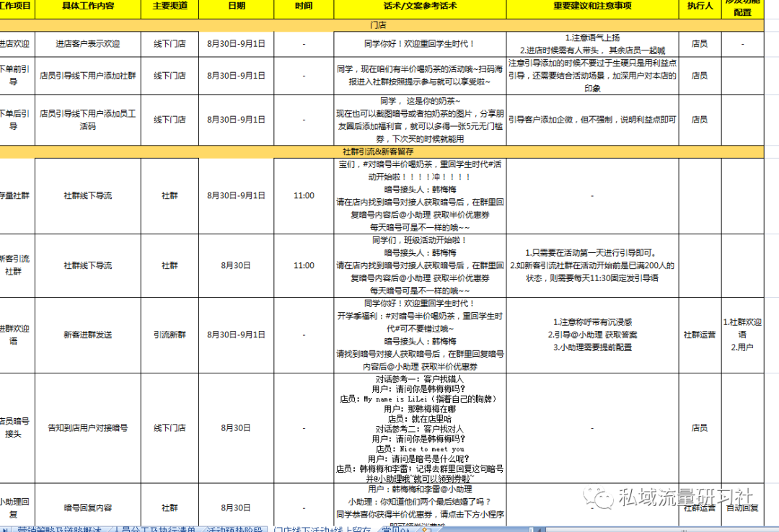Select 线下门店 in the 进店客户表示欢迎 row

[170, 44]
